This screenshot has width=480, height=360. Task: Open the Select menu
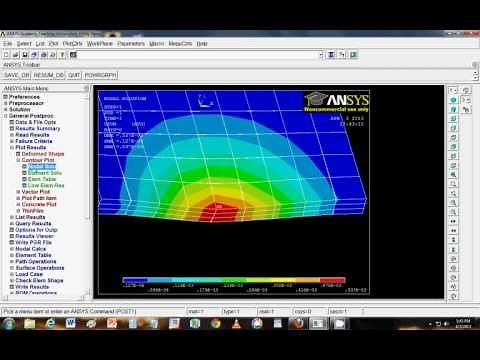point(24,44)
